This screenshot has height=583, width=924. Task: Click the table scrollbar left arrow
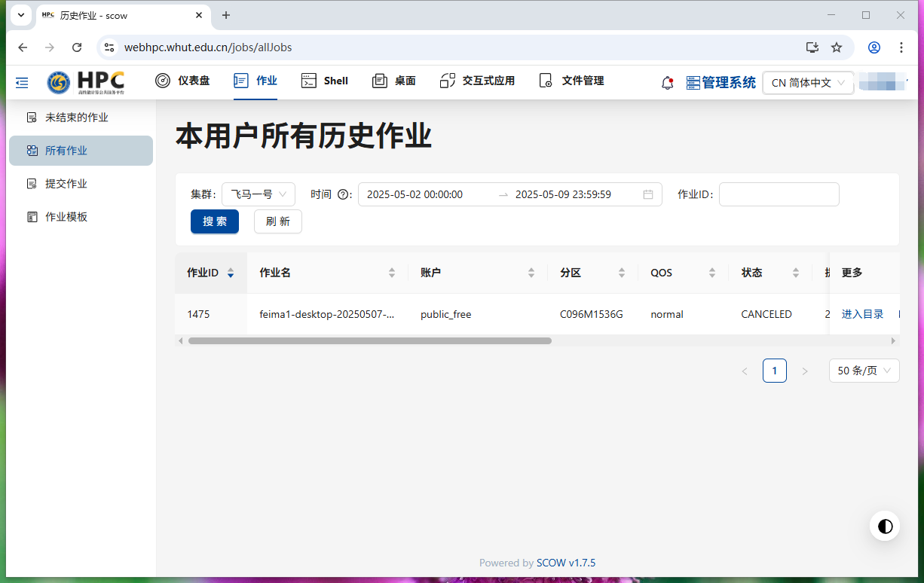(x=180, y=341)
